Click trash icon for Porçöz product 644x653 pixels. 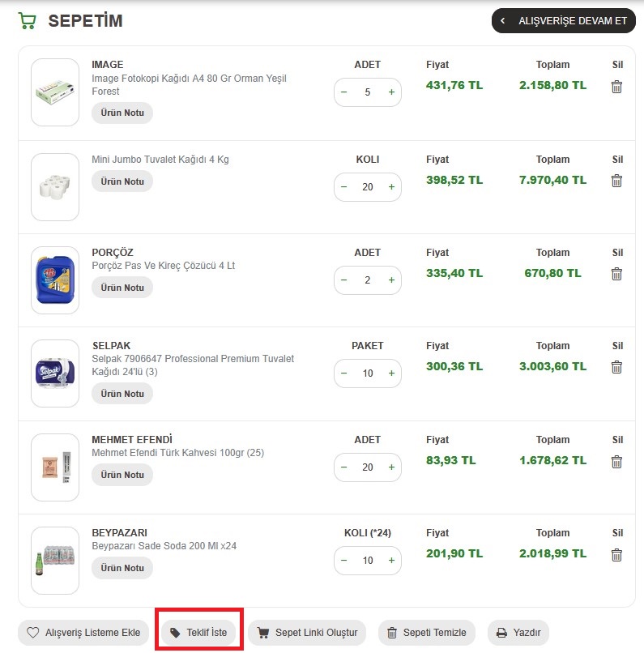[x=616, y=274]
